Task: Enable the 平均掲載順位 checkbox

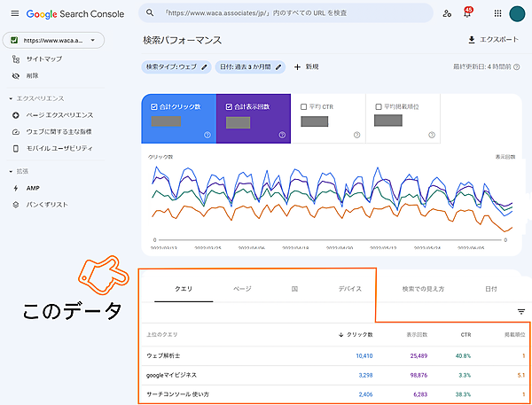Action: pyautogui.click(x=379, y=107)
